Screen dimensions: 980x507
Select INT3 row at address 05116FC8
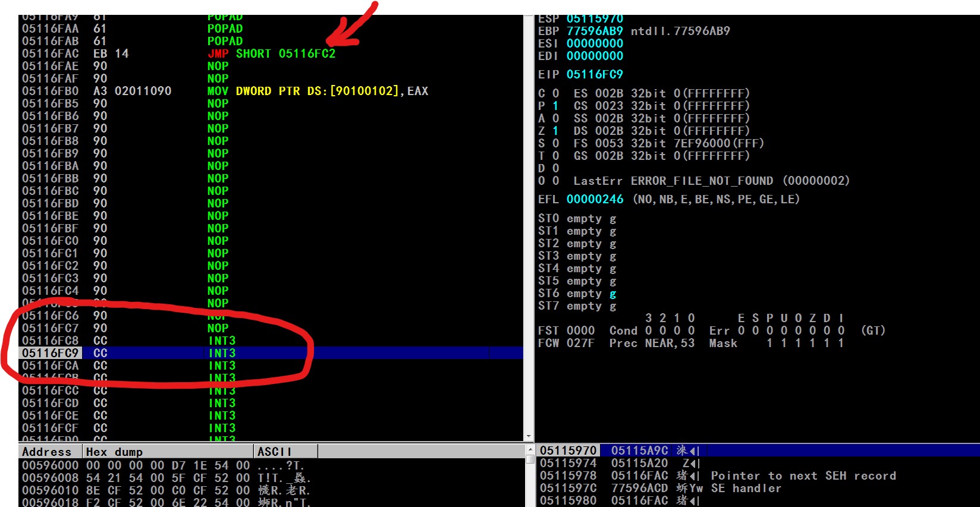271,341
